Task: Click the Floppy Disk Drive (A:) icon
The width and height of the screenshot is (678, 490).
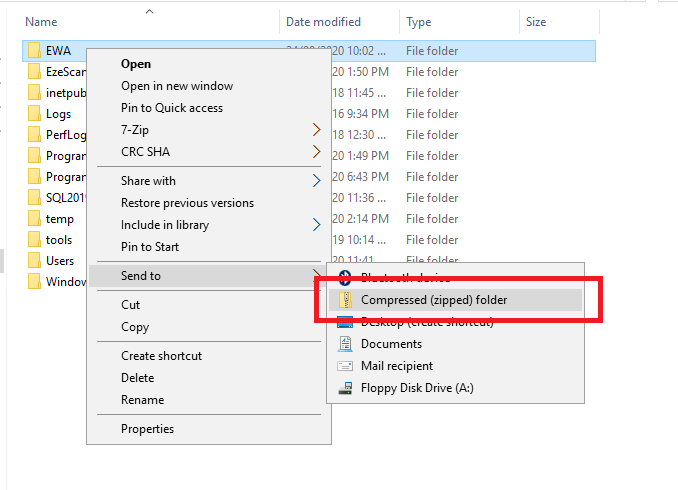Action: click(345, 388)
